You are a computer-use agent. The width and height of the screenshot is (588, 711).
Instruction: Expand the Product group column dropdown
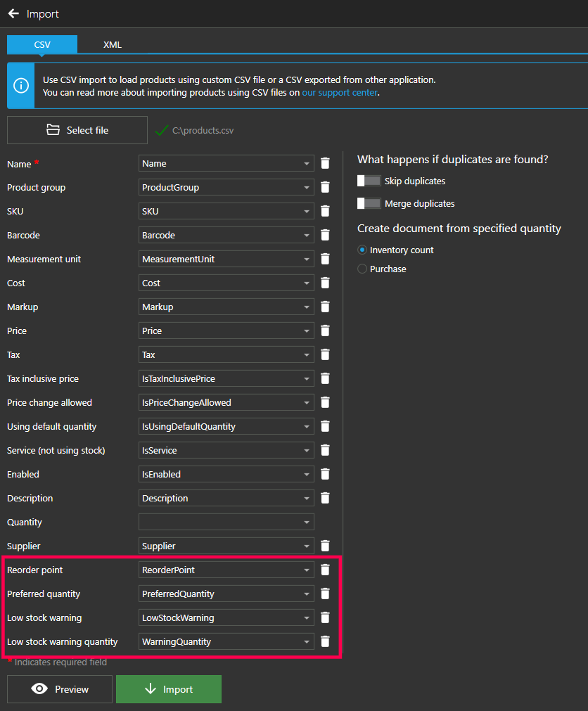tap(226, 187)
